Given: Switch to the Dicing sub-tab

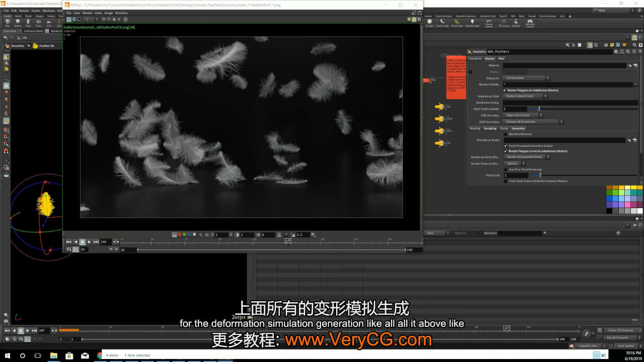Looking at the screenshot, I should coord(504,128).
